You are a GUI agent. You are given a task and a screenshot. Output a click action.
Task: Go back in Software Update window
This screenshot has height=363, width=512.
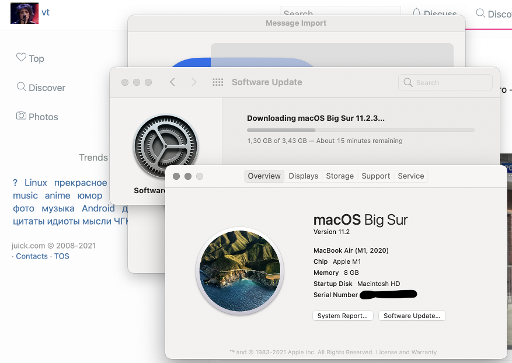pos(172,82)
